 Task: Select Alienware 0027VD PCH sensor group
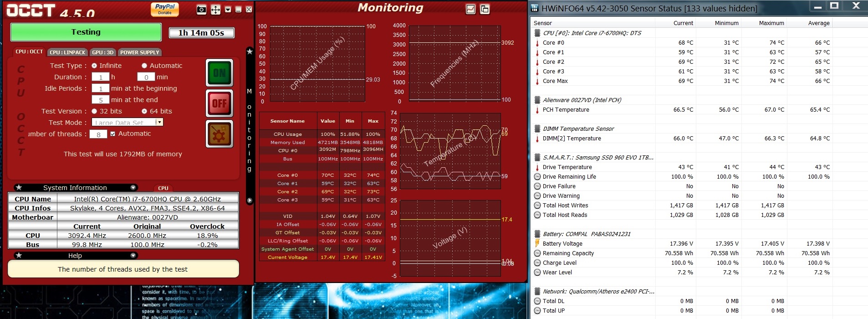coord(582,100)
